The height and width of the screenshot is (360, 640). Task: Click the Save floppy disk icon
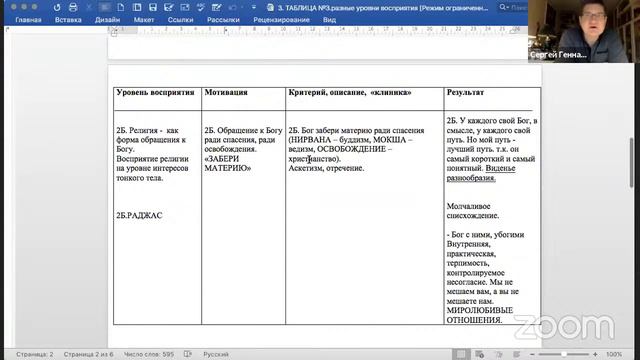point(153,7)
